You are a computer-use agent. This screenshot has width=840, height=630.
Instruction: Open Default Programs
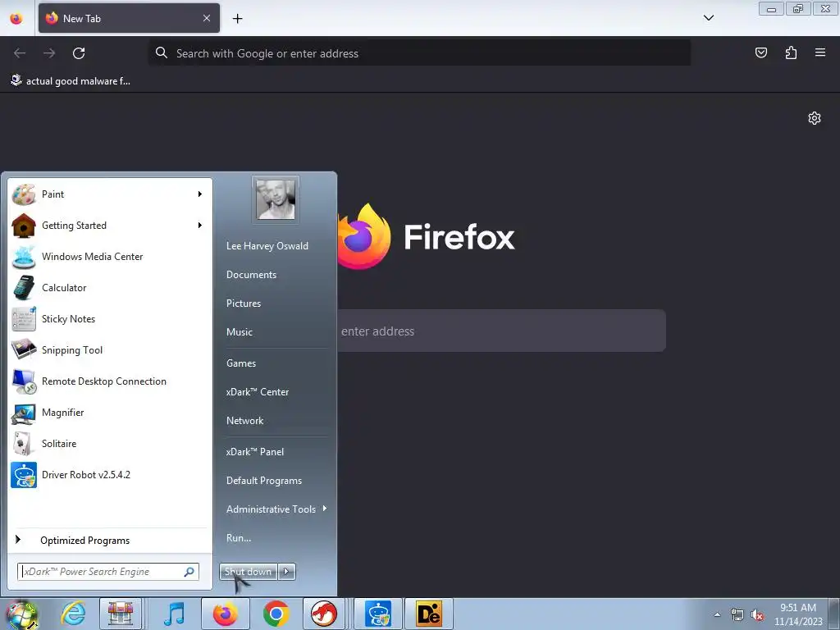pyautogui.click(x=264, y=481)
